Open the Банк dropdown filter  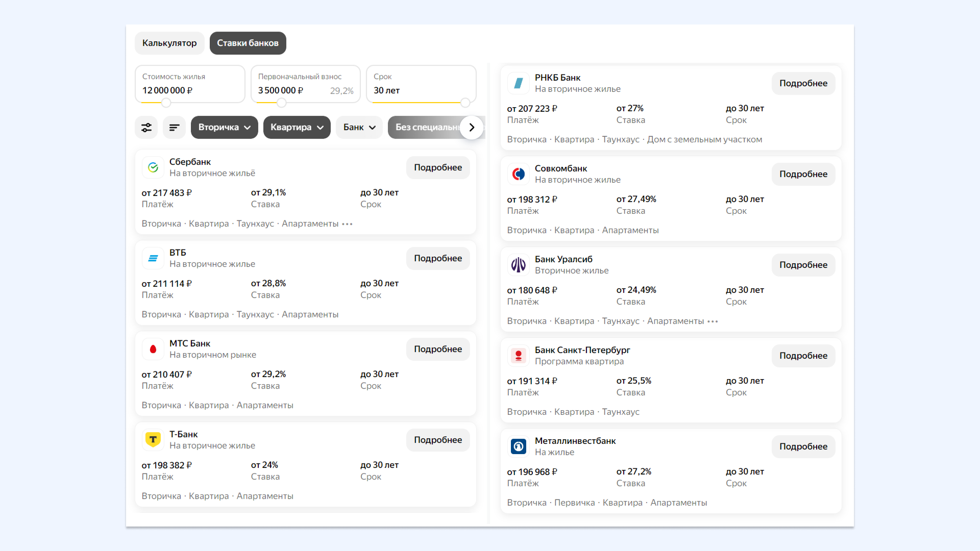pos(359,128)
